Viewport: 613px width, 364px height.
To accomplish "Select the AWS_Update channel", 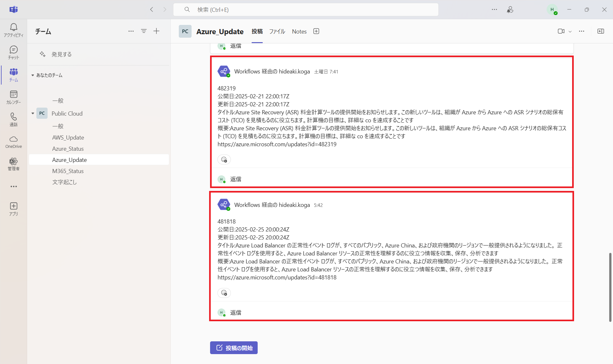I will coord(68,137).
